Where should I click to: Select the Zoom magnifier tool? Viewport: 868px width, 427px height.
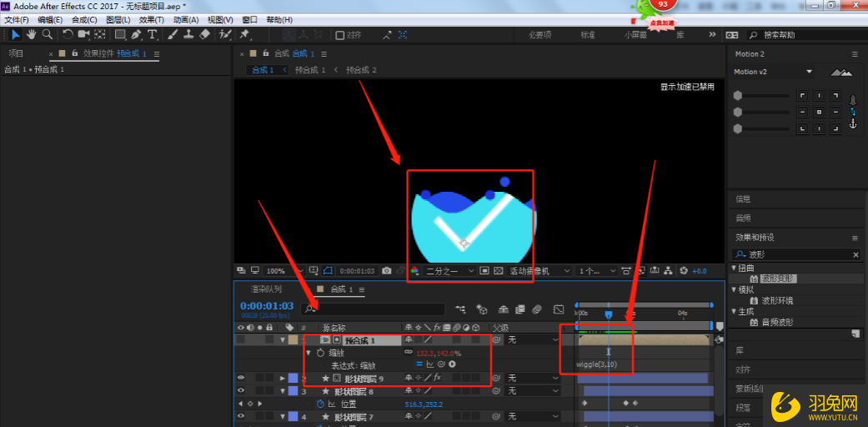click(x=47, y=34)
